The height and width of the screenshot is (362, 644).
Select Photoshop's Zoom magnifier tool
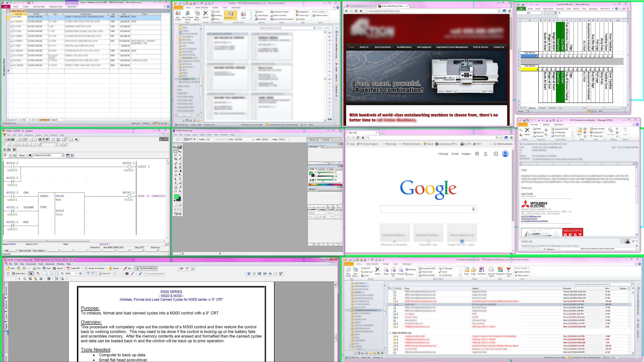[180, 191]
